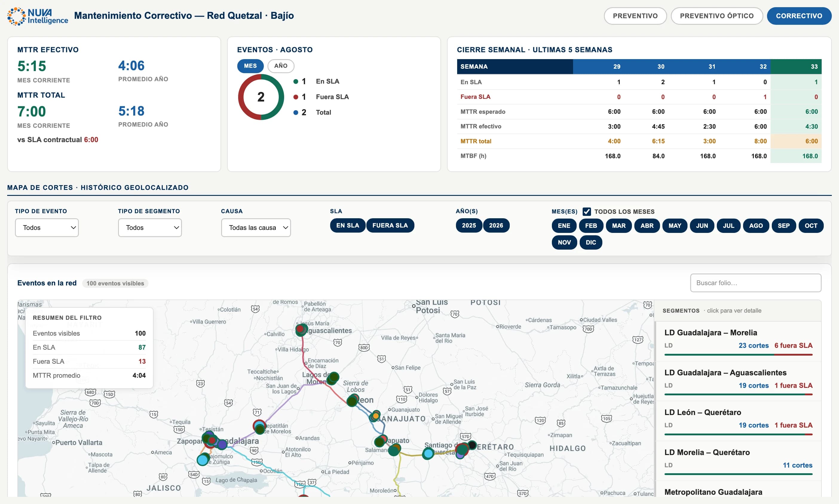Click the purple marker in Guadalajara

[222, 444]
